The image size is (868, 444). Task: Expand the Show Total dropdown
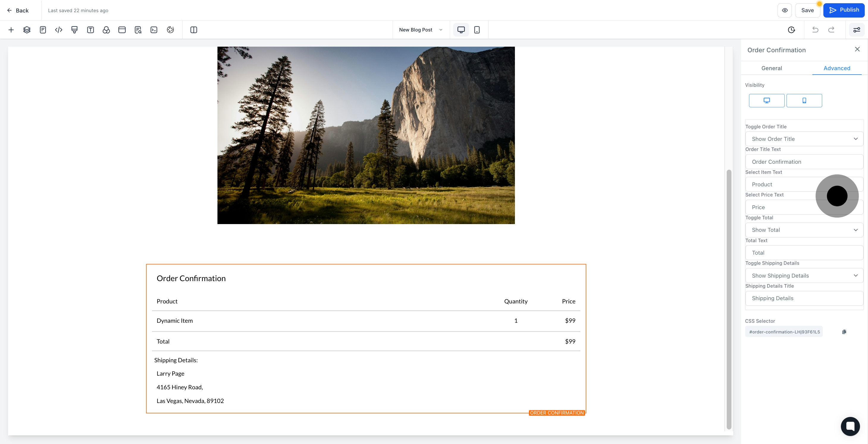pos(804,230)
